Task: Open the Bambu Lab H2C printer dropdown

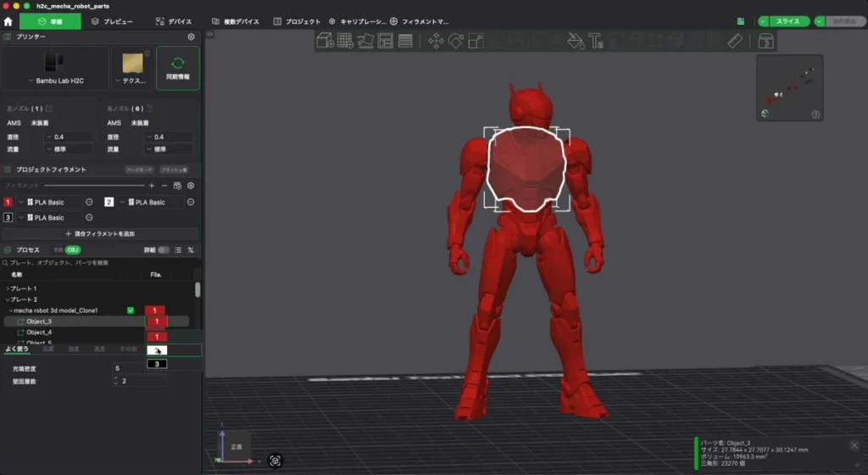Action: tap(56, 81)
